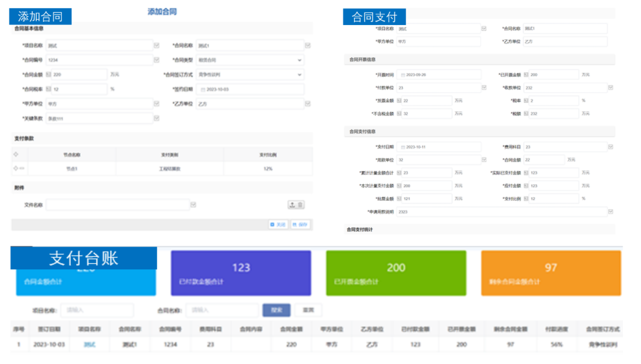Open the 测试 project link in table
Image resolution: width=641 pixels, height=364 pixels.
[90, 345]
